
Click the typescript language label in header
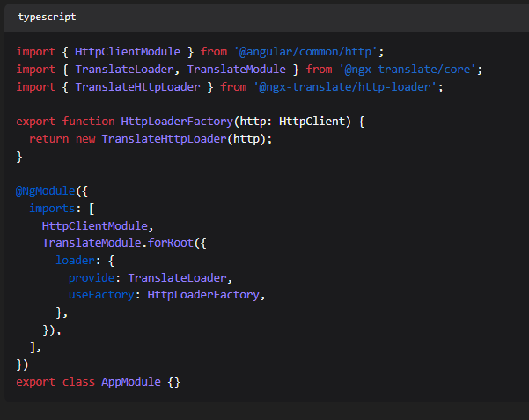coord(47,17)
